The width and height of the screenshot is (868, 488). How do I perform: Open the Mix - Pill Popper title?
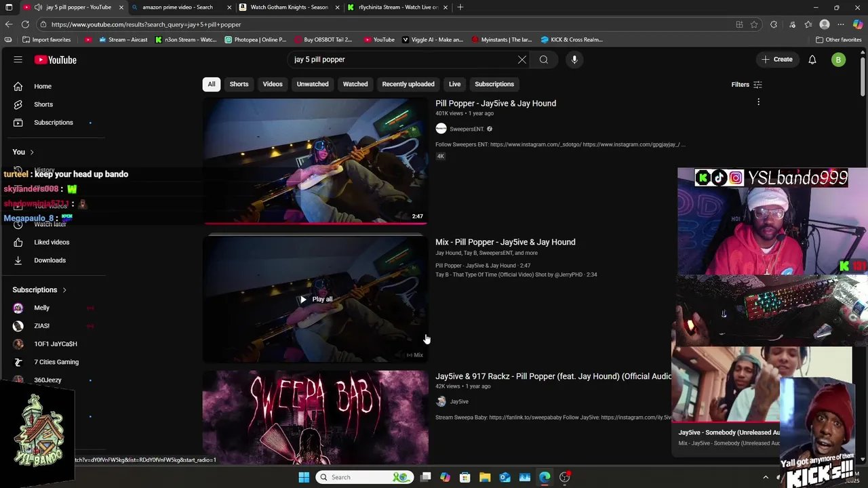505,242
